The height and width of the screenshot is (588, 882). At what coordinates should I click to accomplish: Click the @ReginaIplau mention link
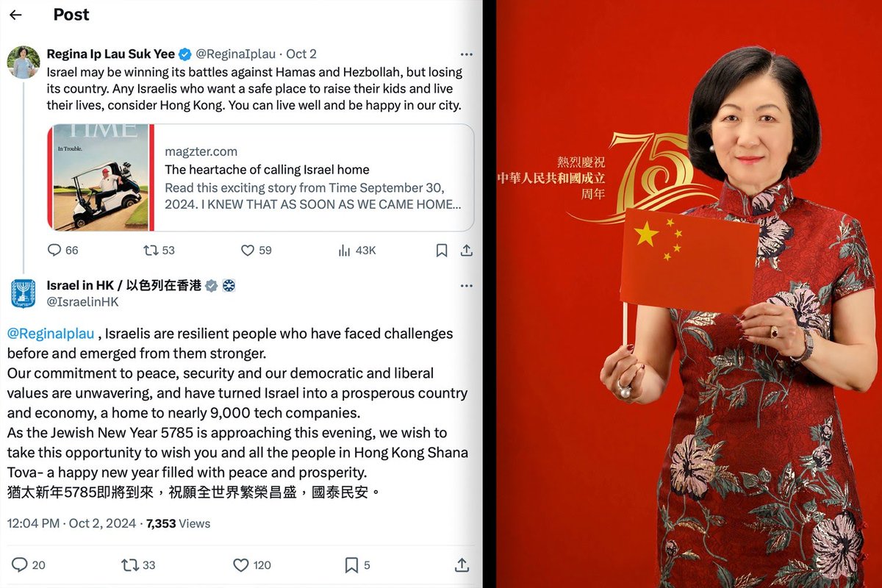[51, 334]
